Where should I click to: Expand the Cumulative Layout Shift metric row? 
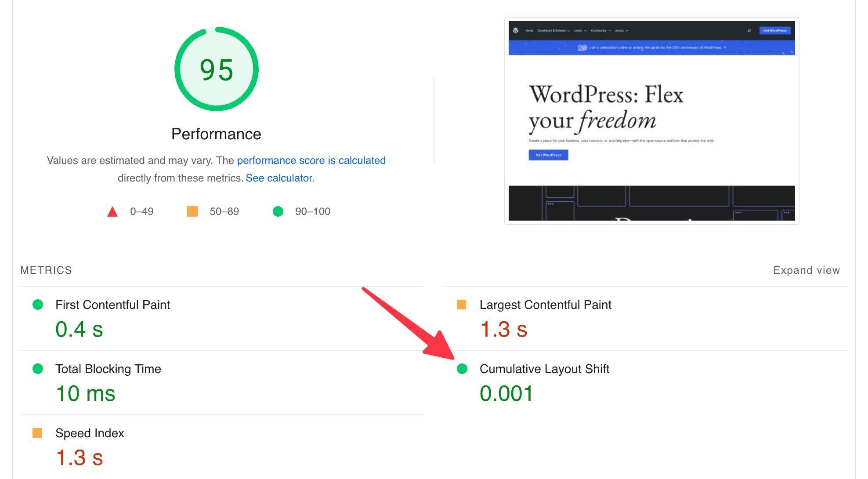coord(544,369)
